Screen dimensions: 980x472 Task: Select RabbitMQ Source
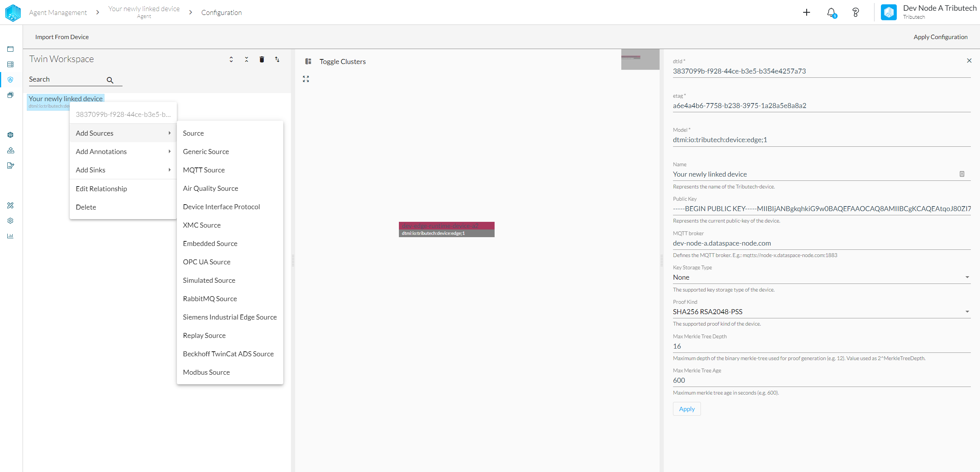pos(230,299)
